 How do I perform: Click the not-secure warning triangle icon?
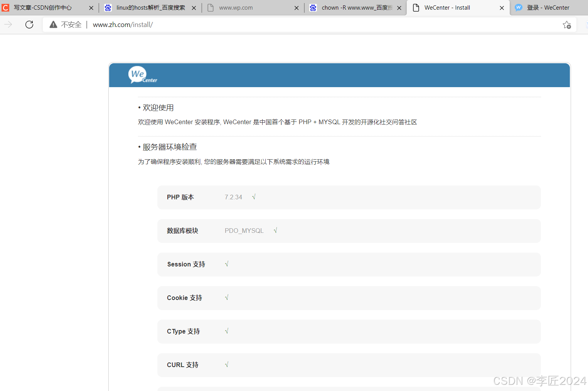(53, 25)
